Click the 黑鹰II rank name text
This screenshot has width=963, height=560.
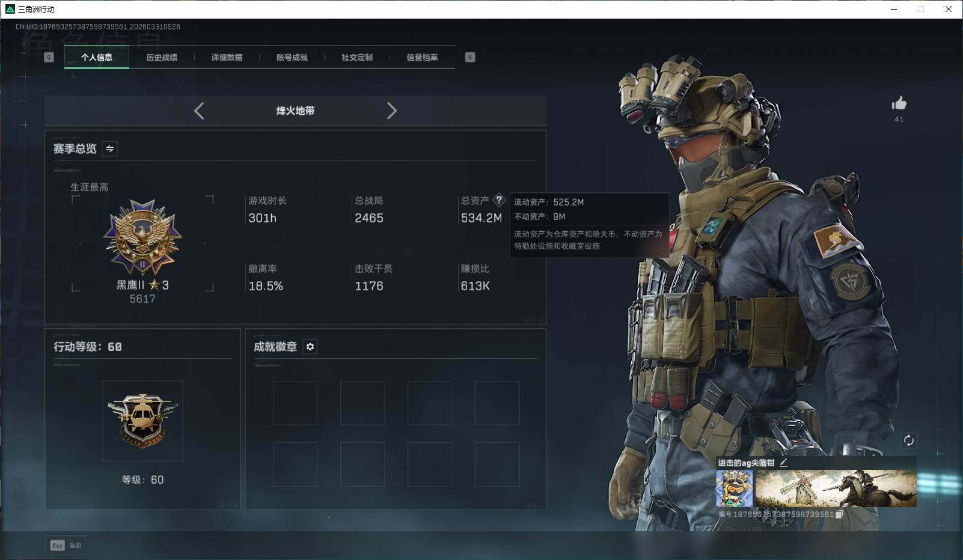click(x=130, y=285)
